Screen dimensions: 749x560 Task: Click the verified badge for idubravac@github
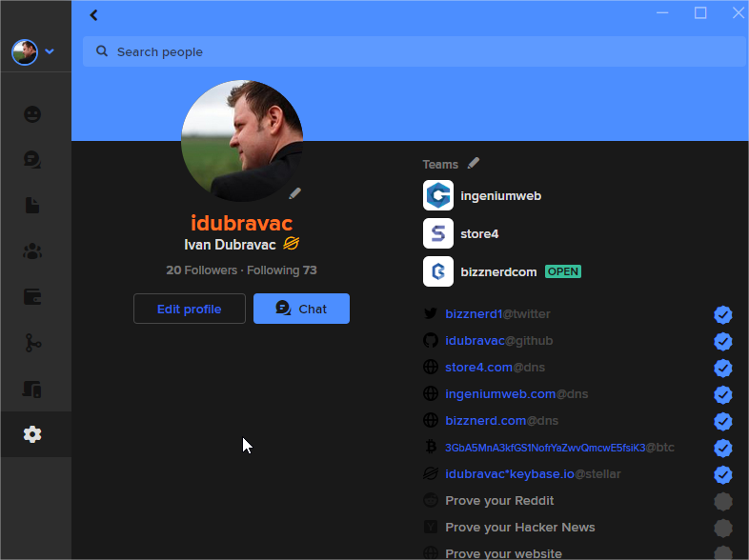coord(723,341)
